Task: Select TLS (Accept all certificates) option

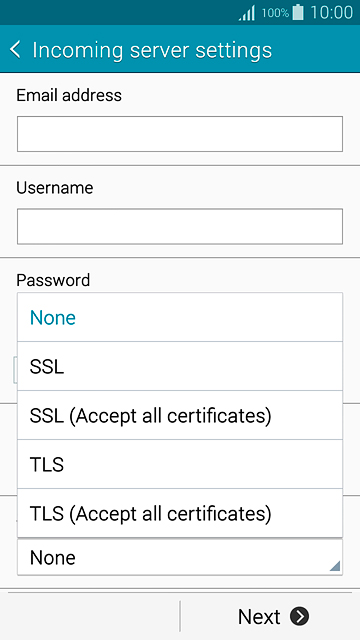Action: point(180,513)
